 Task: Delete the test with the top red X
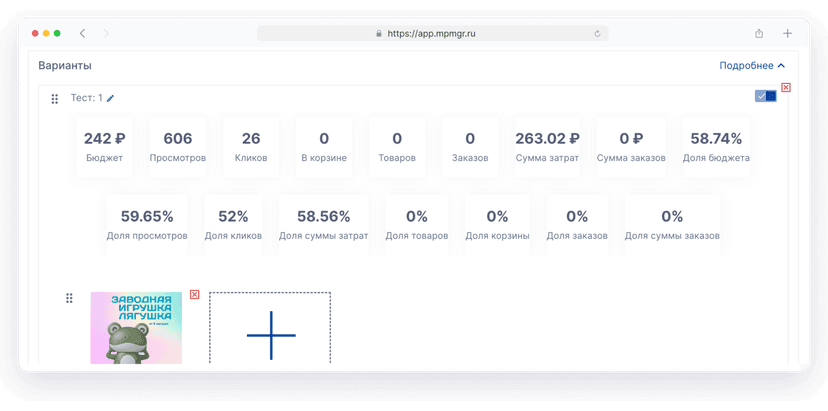click(785, 88)
